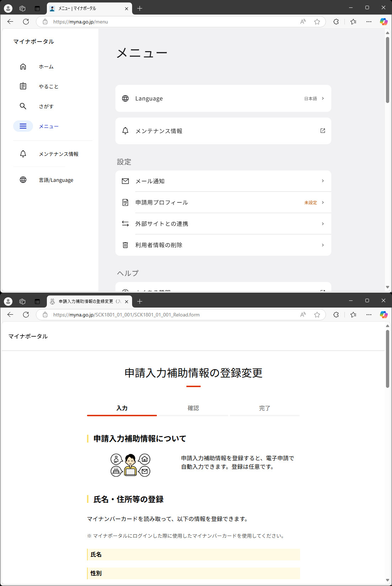Open the 言語/Language globe icon in sidebar
Image resolution: width=392 pixels, height=586 pixels.
(x=23, y=180)
